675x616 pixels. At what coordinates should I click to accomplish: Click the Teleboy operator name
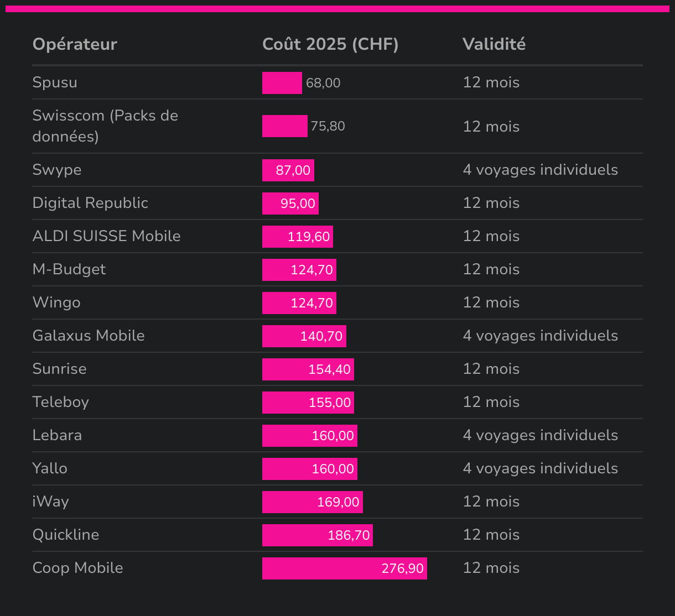[x=61, y=402]
